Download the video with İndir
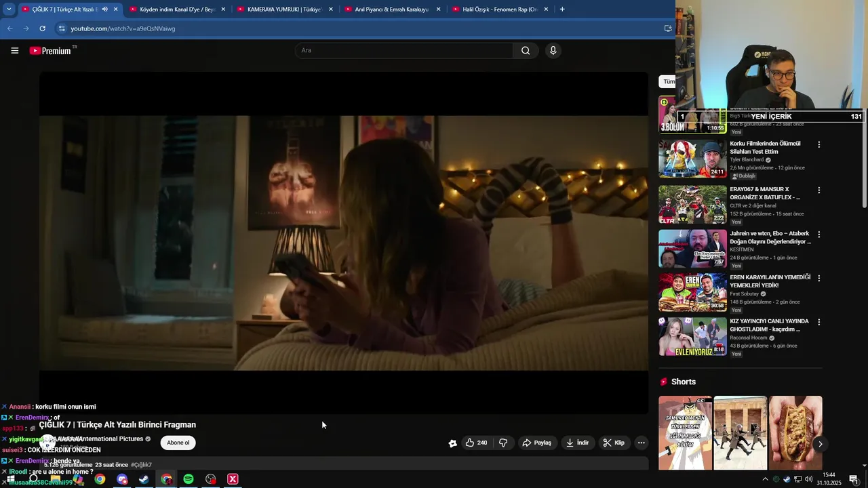Image resolution: width=868 pixels, height=488 pixels. click(x=577, y=443)
